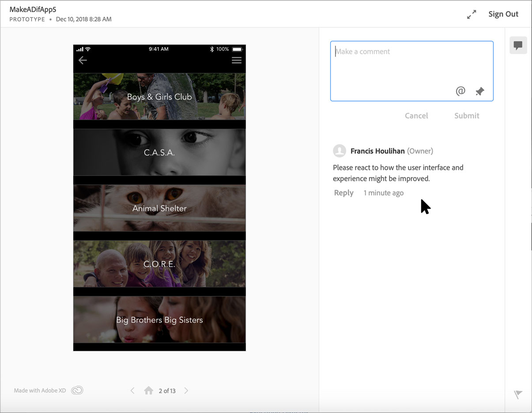Click the fullscreen expand arrows icon
This screenshot has width=532, height=413.
472,15
